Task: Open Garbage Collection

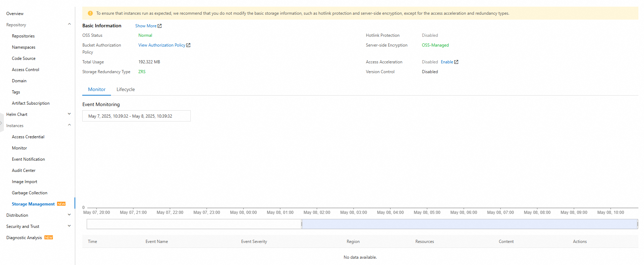Action: coord(29,193)
